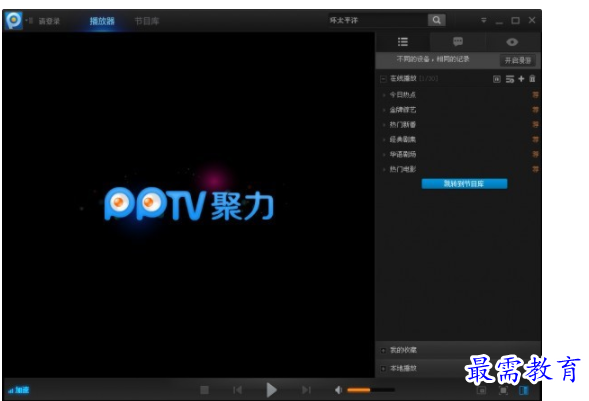
Task: Click the trash icon to clear playlist
Action: pyautogui.click(x=532, y=78)
